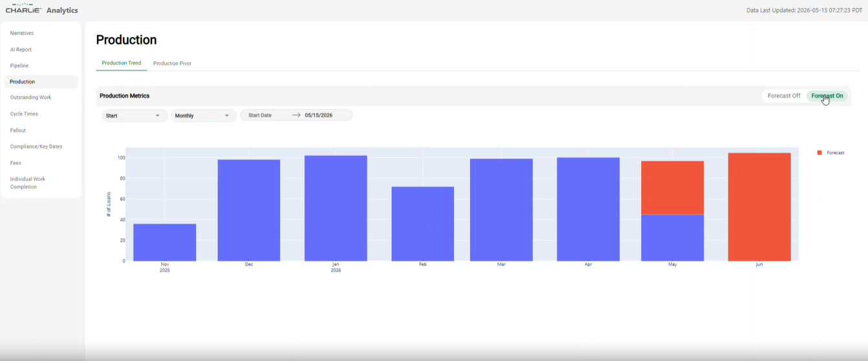The height and width of the screenshot is (361, 868).
Task: Switch to the Production Pivot tab
Action: pos(172,63)
